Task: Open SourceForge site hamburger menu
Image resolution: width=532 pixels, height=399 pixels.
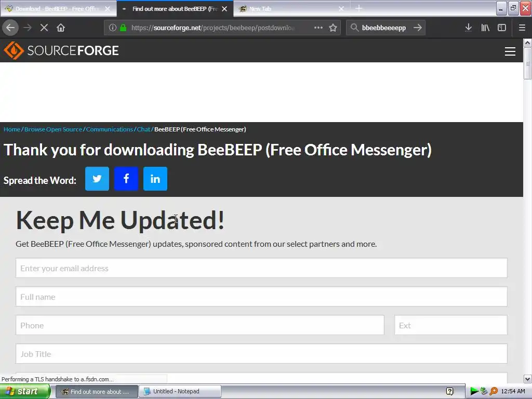Action: [x=510, y=51]
